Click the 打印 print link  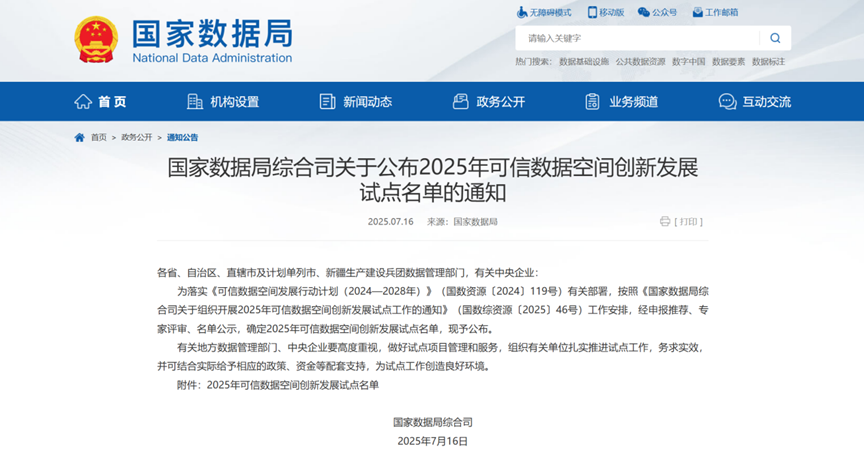click(689, 222)
